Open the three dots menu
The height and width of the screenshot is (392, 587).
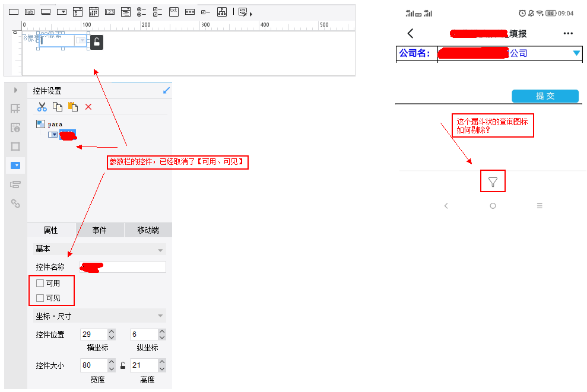[568, 33]
